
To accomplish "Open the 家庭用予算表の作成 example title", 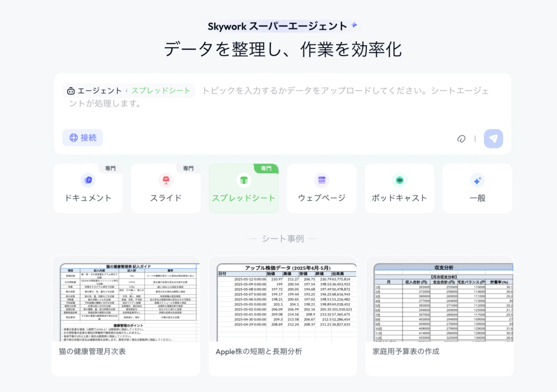I will click(406, 352).
